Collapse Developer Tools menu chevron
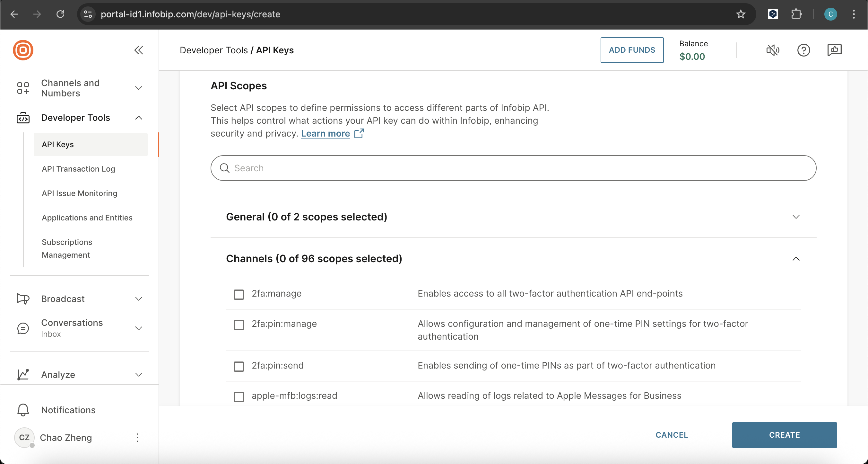Image resolution: width=868 pixels, height=464 pixels. [138, 118]
